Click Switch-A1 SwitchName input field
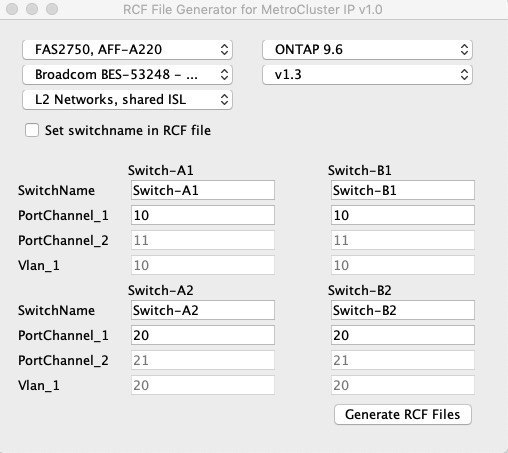 point(203,190)
